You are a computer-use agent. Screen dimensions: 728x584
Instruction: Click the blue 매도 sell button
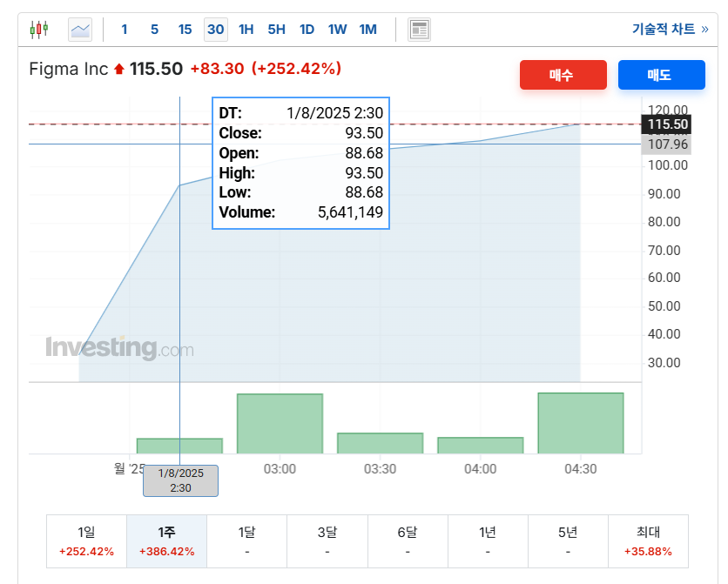(x=662, y=75)
